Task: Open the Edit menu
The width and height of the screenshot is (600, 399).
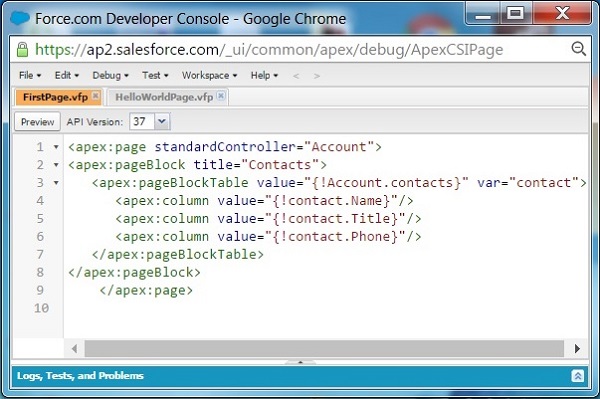Action: (67, 75)
